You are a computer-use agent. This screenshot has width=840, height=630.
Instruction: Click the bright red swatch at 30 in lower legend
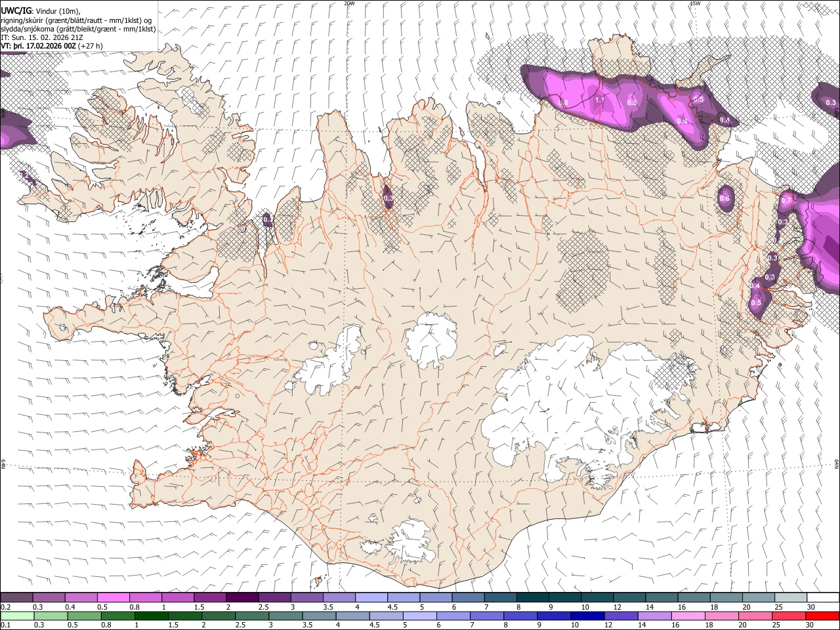pos(823,616)
